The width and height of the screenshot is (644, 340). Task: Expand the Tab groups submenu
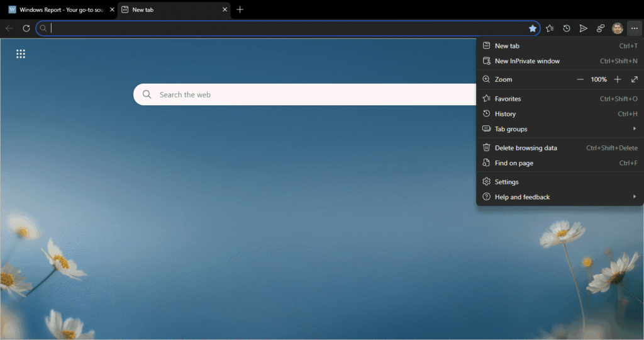(634, 129)
